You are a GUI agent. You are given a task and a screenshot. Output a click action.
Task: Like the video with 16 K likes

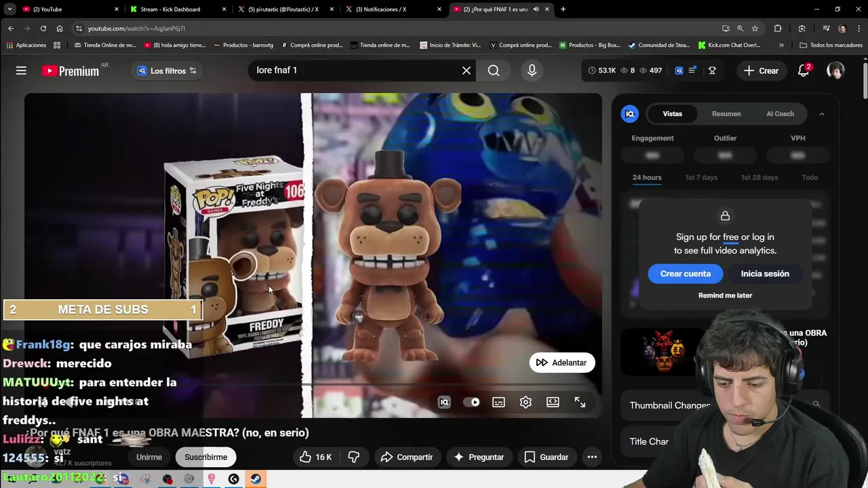(x=315, y=457)
